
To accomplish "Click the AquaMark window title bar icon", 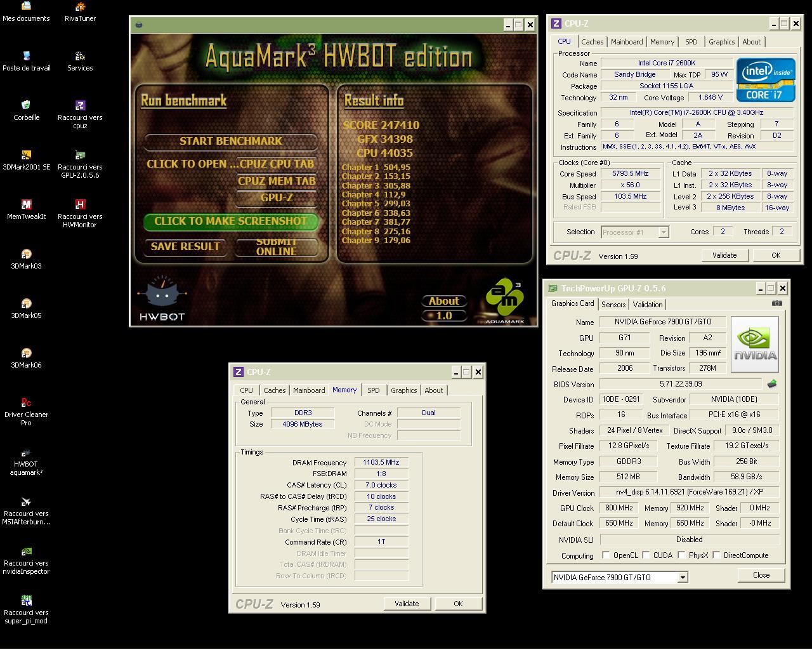I will coord(139,25).
